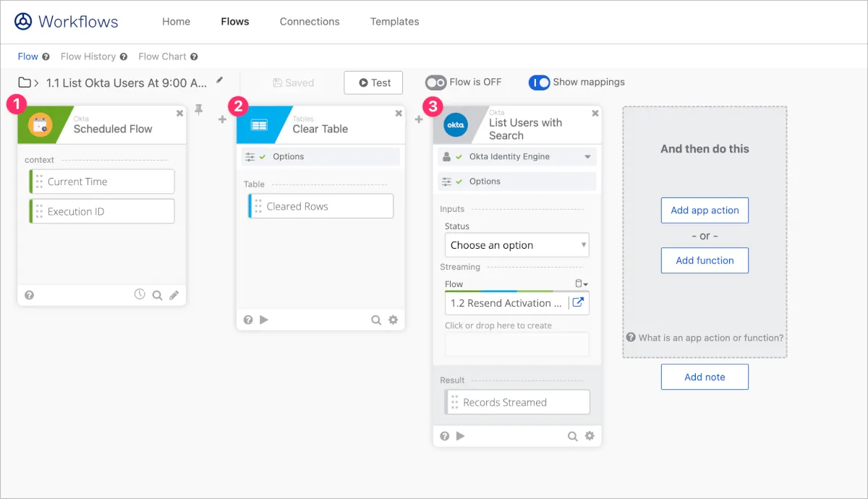This screenshot has height=499, width=868.
Task: Run List Users with Search card play icon
Action: pos(460,436)
